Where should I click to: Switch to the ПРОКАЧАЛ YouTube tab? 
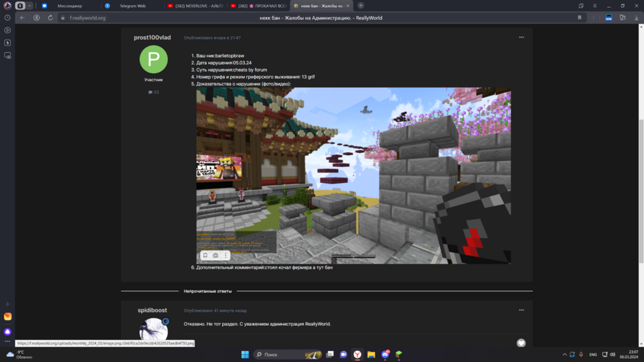click(x=258, y=6)
